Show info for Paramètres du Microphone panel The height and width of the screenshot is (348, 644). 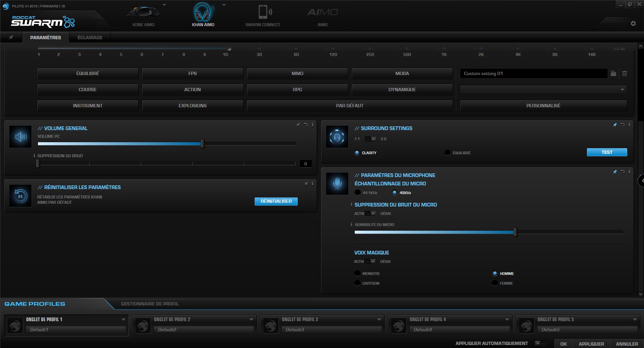pyautogui.click(x=629, y=172)
